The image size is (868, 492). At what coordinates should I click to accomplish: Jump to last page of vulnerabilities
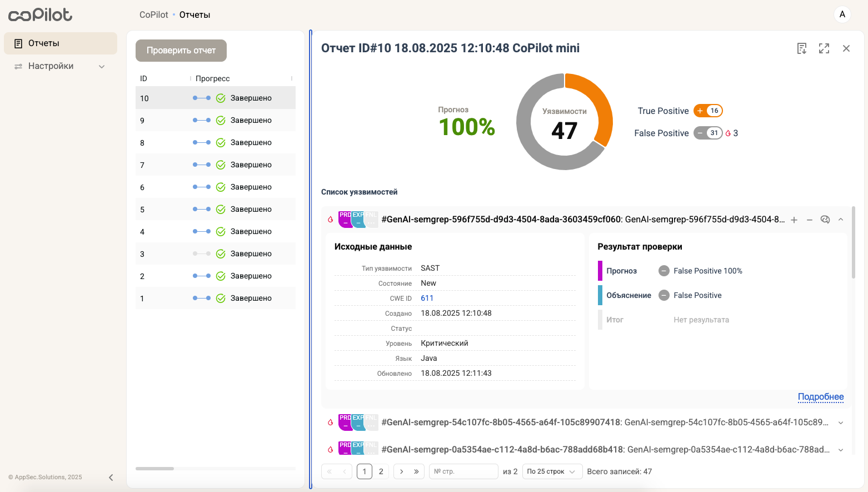pyautogui.click(x=417, y=471)
